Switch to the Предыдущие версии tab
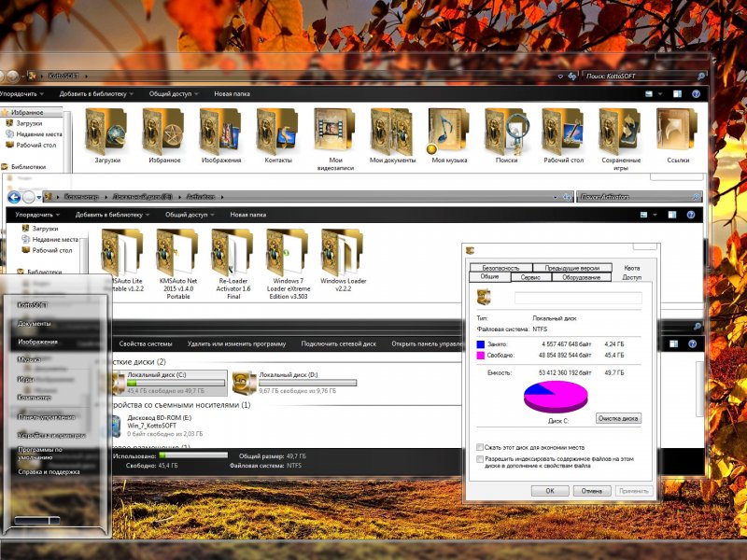747x560 pixels. click(571, 268)
